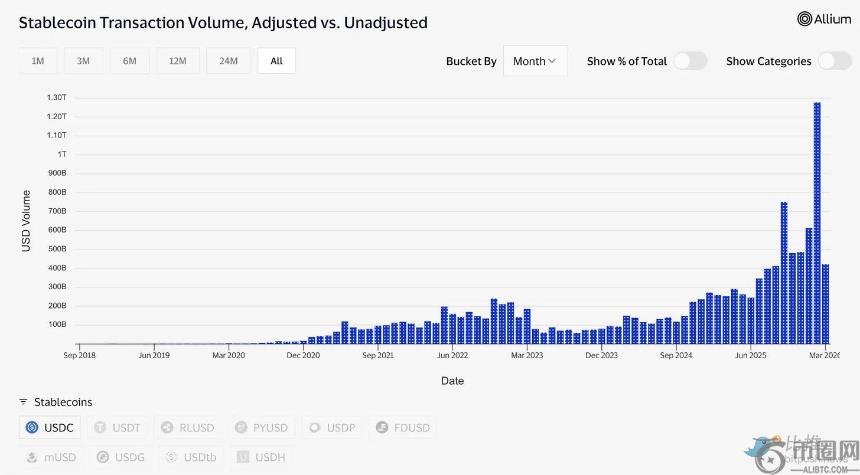The height and width of the screenshot is (475, 860).
Task: Enable the USDT stablecoin filter
Action: point(117,427)
